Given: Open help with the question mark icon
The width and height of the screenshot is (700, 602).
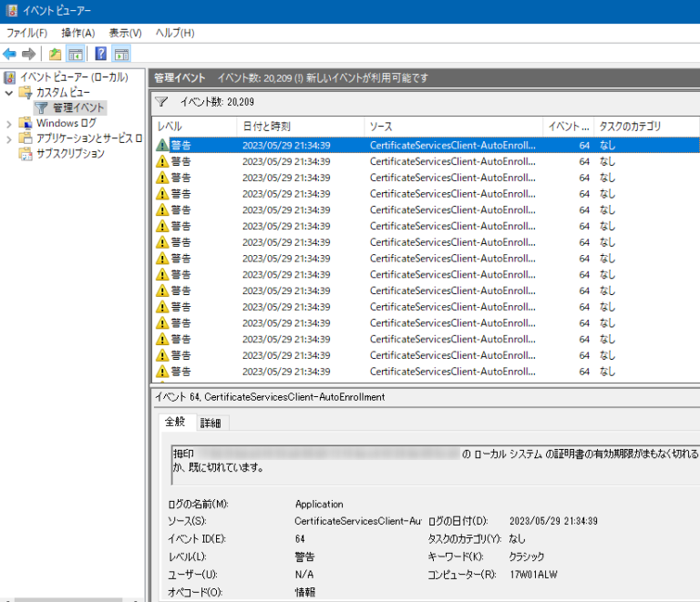Looking at the screenshot, I should click(100, 54).
